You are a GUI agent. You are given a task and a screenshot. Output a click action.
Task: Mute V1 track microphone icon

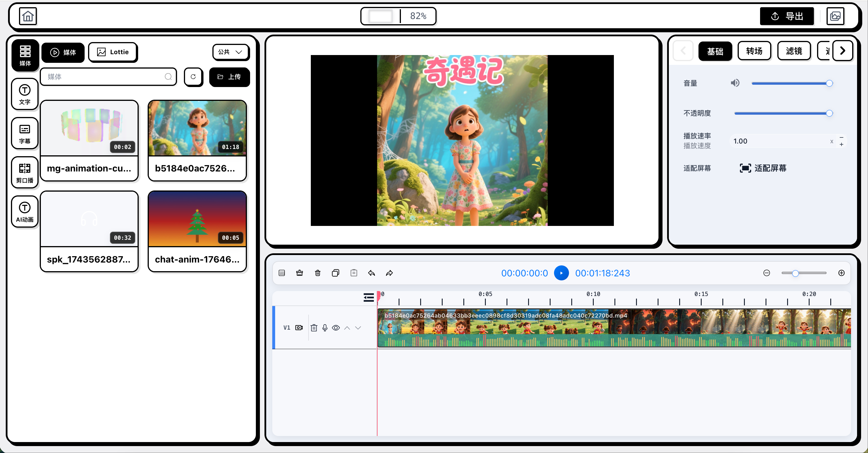[324, 328]
